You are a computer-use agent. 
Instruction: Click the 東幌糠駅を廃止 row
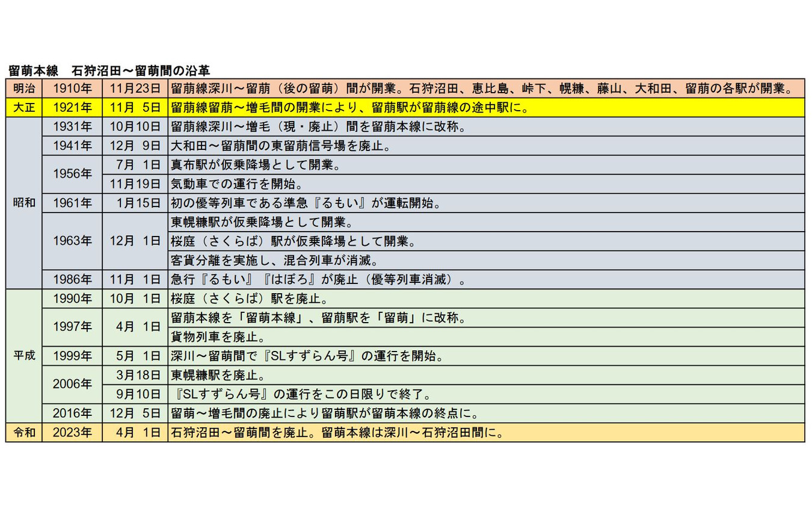[x=486, y=375]
